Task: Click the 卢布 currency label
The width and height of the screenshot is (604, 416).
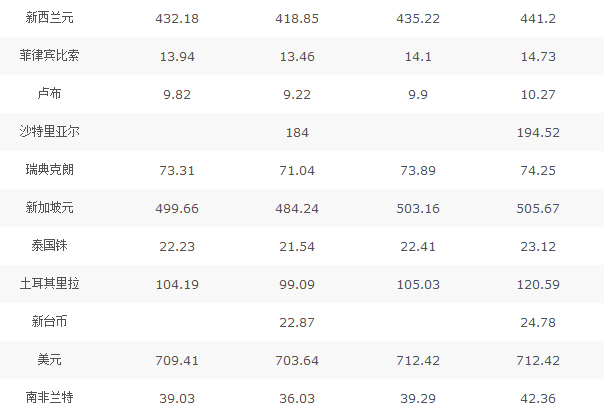Action: (x=50, y=94)
